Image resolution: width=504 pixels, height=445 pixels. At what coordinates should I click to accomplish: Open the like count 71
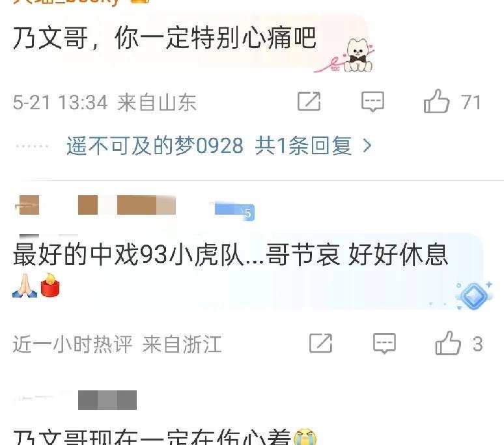tap(471, 102)
